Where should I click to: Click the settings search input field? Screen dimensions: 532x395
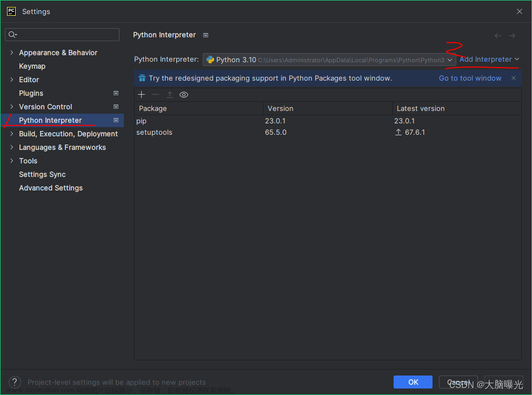coord(62,35)
